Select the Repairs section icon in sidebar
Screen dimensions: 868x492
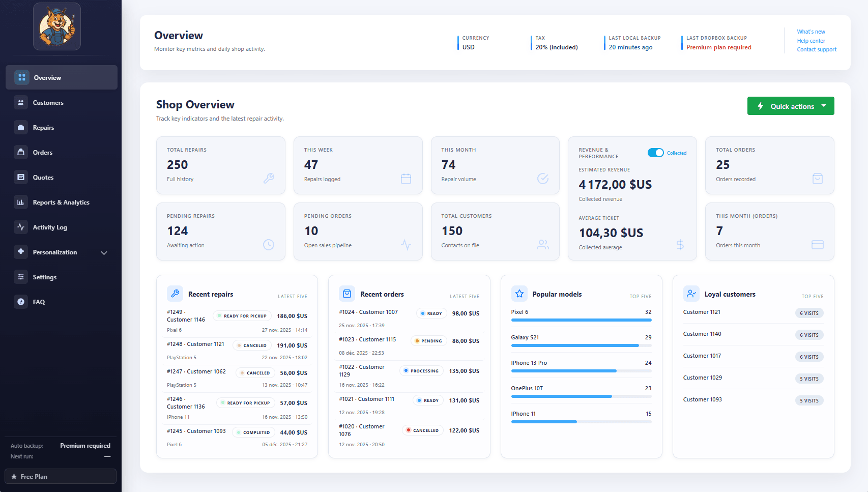[21, 127]
